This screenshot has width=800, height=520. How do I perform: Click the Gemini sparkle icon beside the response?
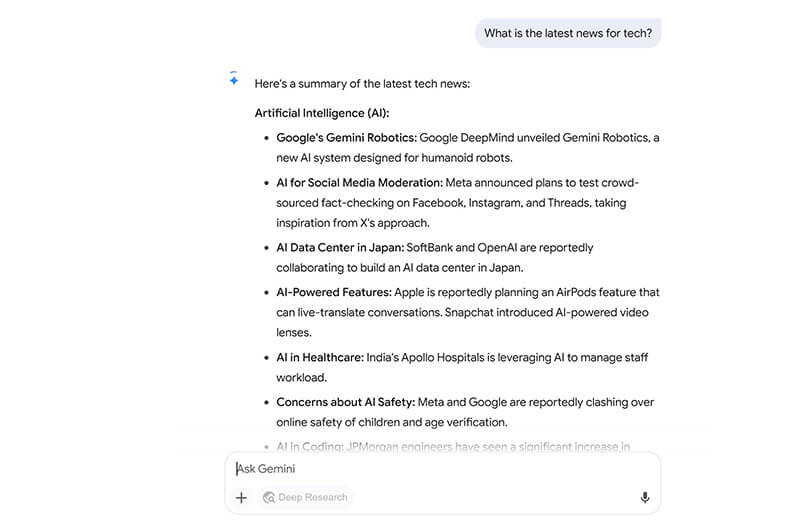tap(233, 80)
